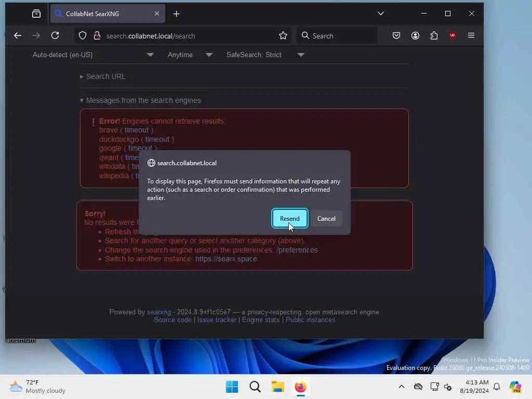Open Windows taskbar search
This screenshot has width=532, height=399.
coord(255,387)
